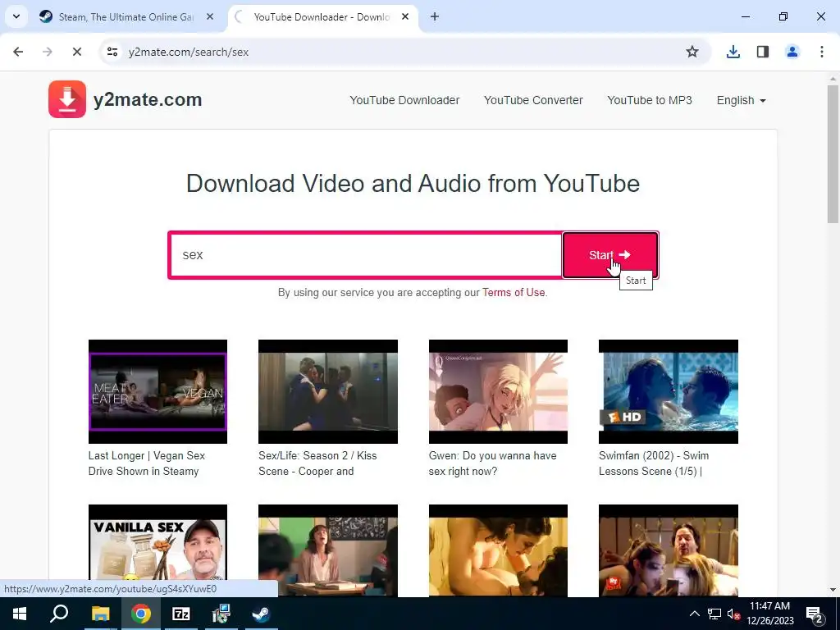This screenshot has height=630, width=840.
Task: Open Chrome three-dot menu
Action: 822,52
